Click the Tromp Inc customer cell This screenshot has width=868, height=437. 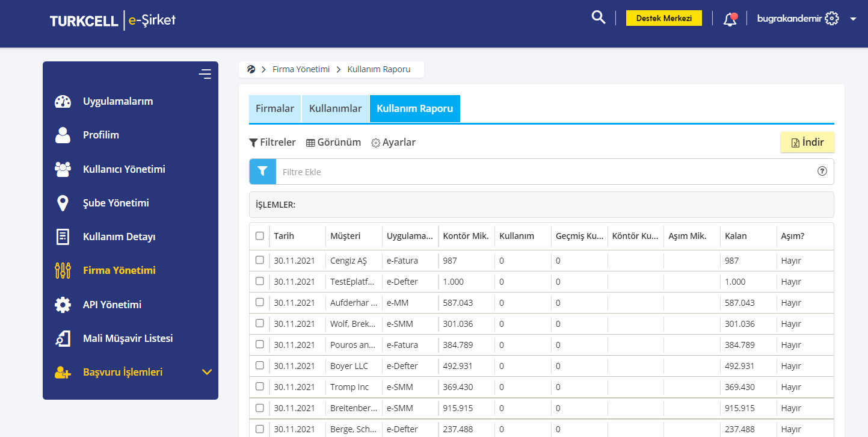349,387
